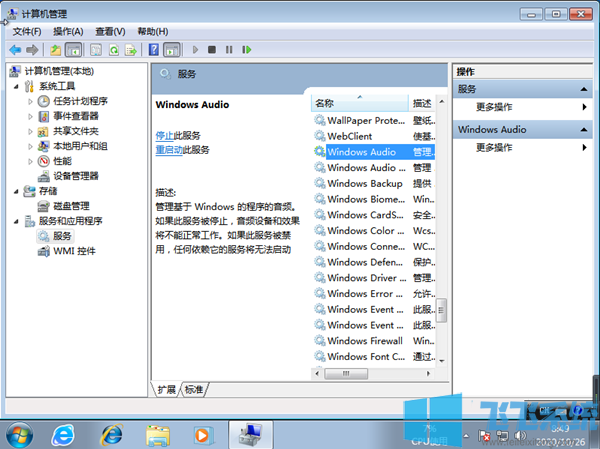This screenshot has width=600, height=449.
Task: Select the Windows Font C... service row
Action: coord(374,356)
